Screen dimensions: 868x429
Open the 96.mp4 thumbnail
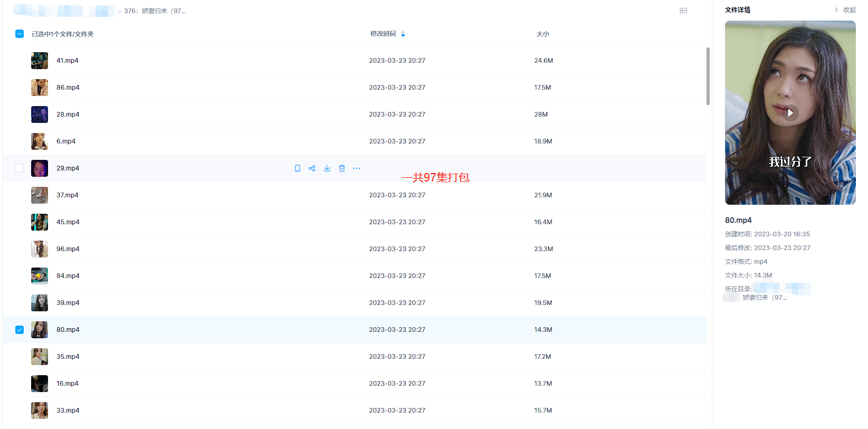coord(40,249)
